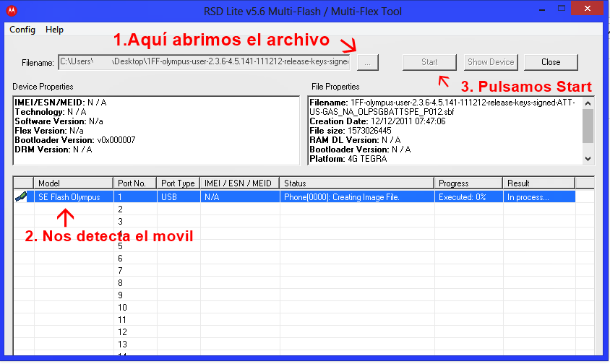Viewport: 610px width, 364px height.
Task: Click the Port No. column header
Action: 134,183
